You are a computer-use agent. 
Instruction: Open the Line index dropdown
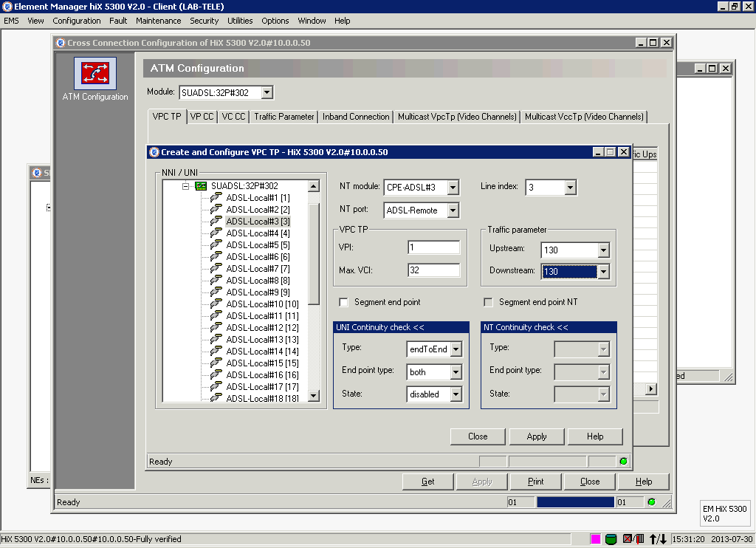571,188
